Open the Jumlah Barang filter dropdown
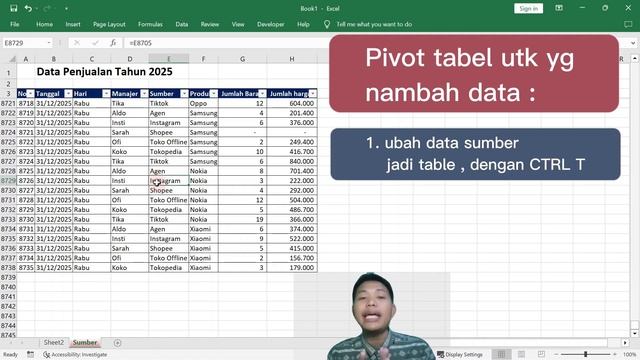Viewport: 640px width, 360px height. pyautogui.click(x=262, y=94)
